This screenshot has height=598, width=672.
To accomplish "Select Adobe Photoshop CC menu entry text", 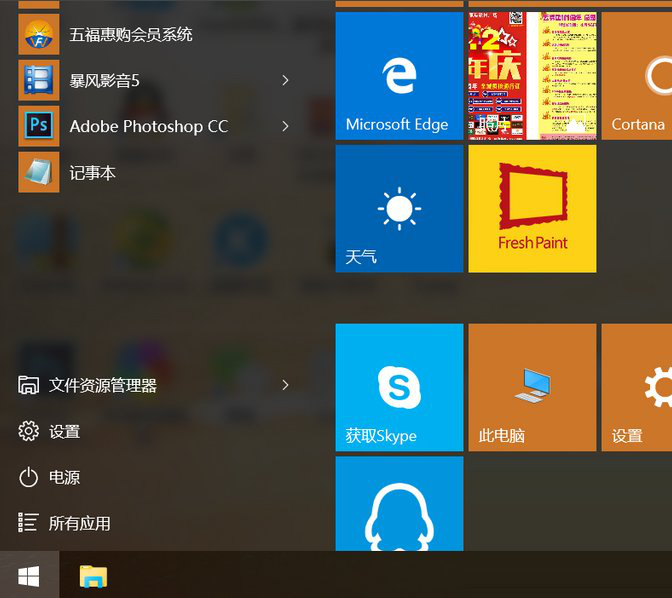I will click(x=149, y=126).
